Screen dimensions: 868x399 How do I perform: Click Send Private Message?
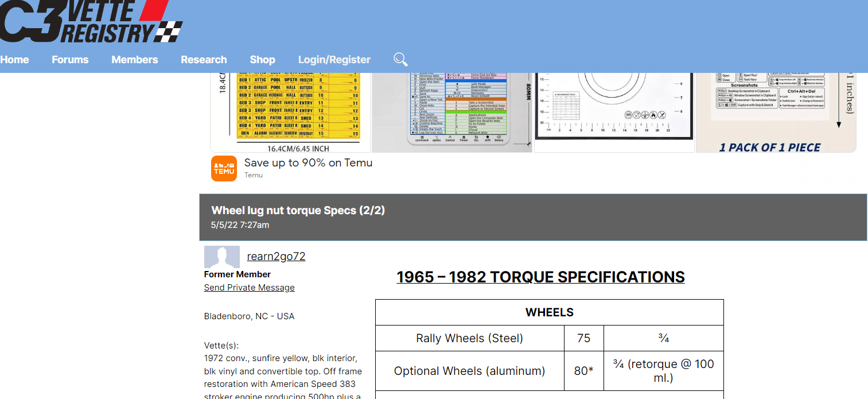[249, 288]
